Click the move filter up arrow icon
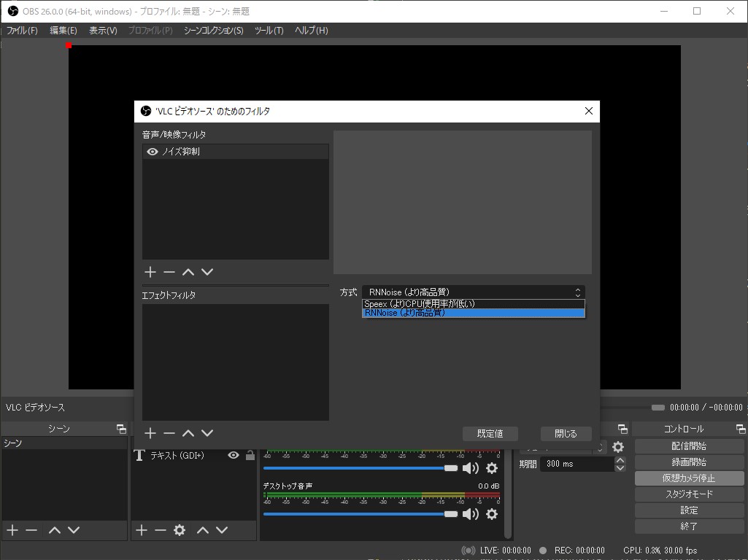 tap(188, 271)
